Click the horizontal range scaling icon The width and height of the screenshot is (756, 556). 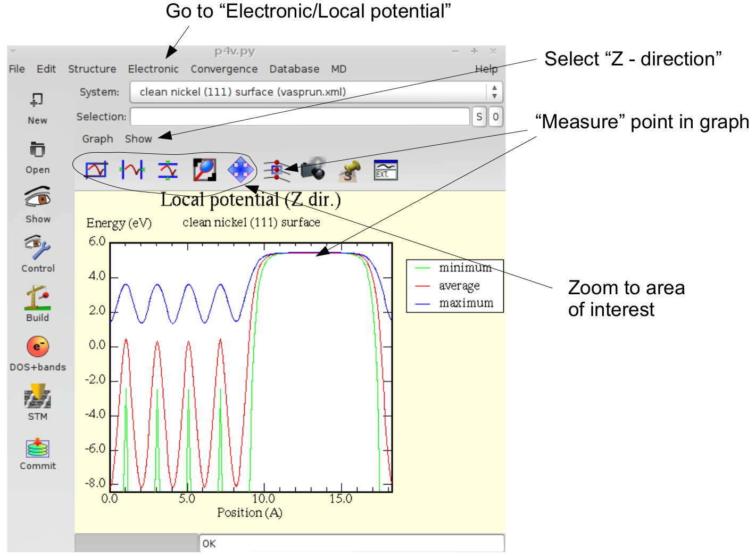click(x=132, y=170)
